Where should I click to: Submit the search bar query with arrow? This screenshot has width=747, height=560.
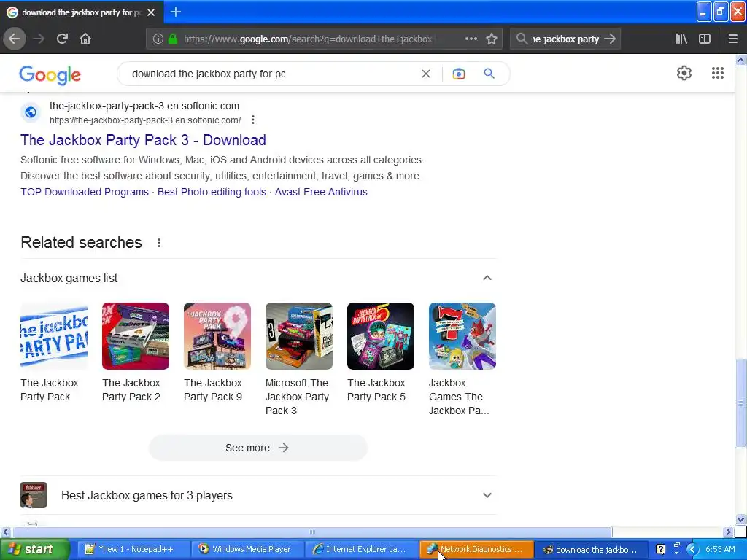point(610,39)
